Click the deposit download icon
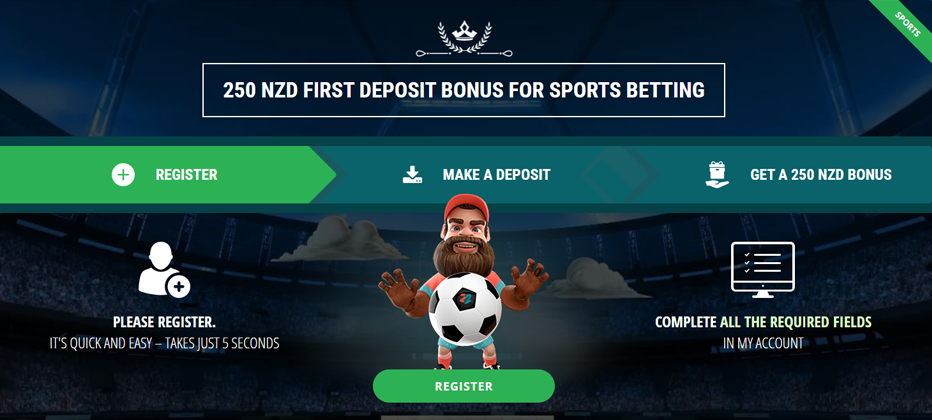 pyautogui.click(x=412, y=174)
